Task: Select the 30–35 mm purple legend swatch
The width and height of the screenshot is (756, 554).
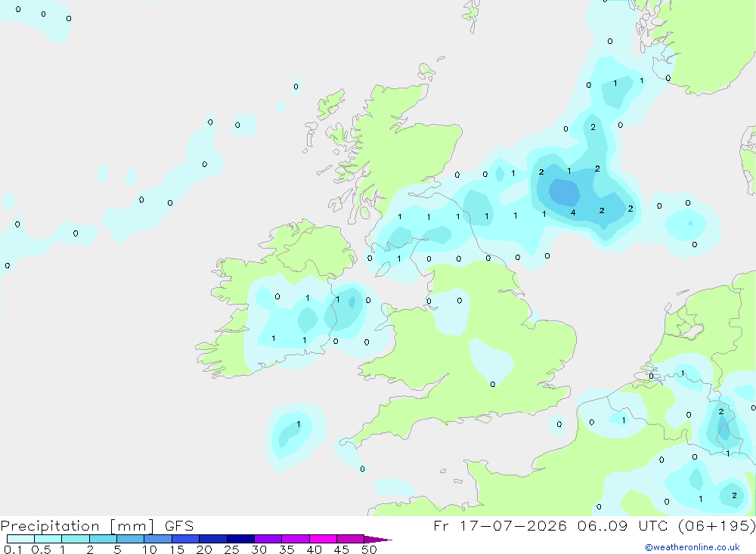Action: (268, 539)
